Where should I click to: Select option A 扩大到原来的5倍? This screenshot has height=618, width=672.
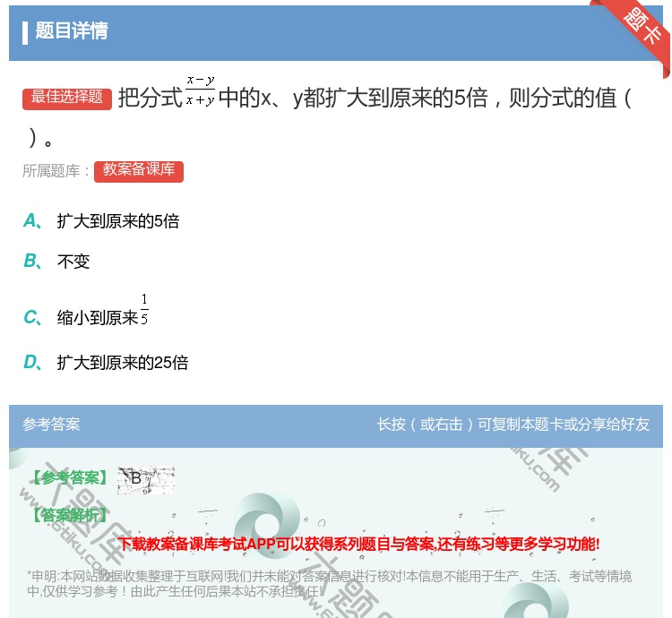tap(101, 221)
